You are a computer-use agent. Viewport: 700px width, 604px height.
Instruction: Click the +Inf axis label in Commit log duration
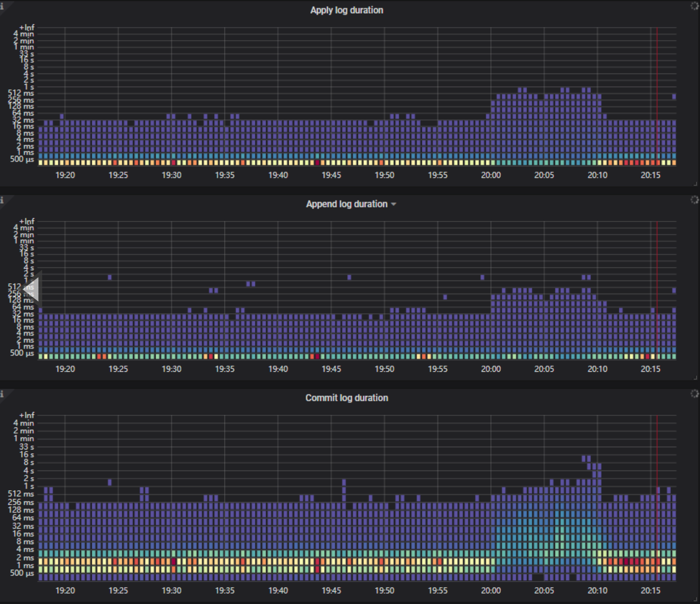(x=27, y=415)
